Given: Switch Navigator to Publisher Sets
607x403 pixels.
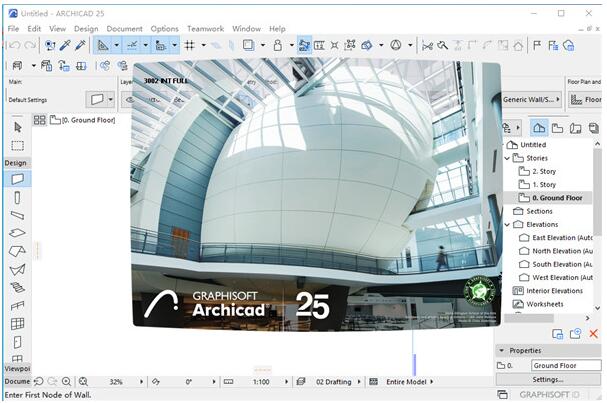Looking at the screenshot, I should (593, 128).
